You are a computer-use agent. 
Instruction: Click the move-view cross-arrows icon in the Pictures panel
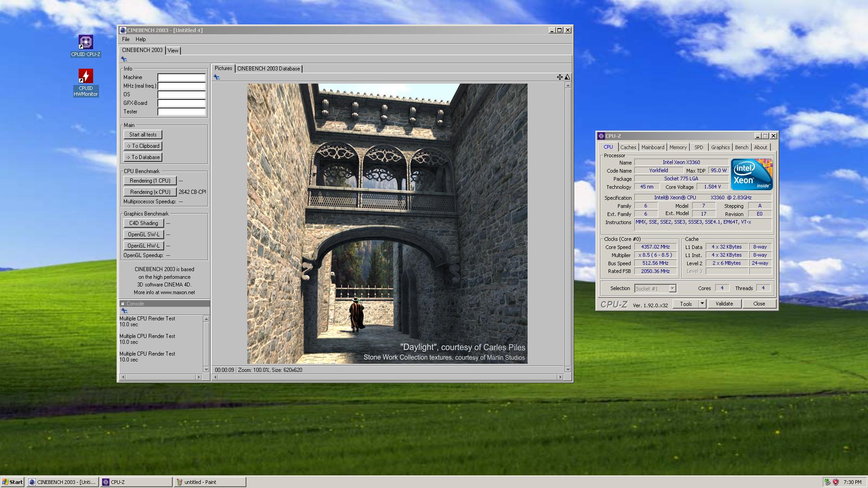(x=560, y=77)
